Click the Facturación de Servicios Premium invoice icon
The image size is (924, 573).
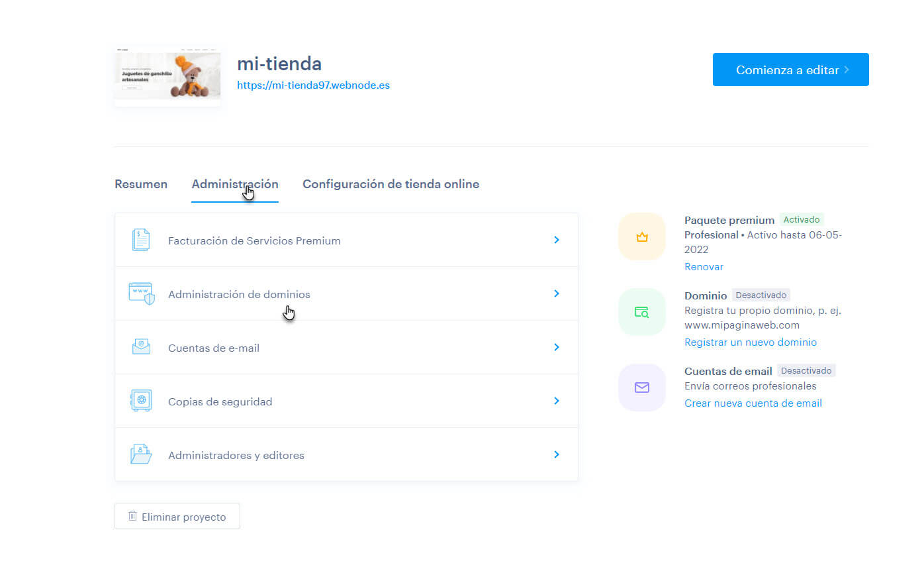tap(140, 240)
